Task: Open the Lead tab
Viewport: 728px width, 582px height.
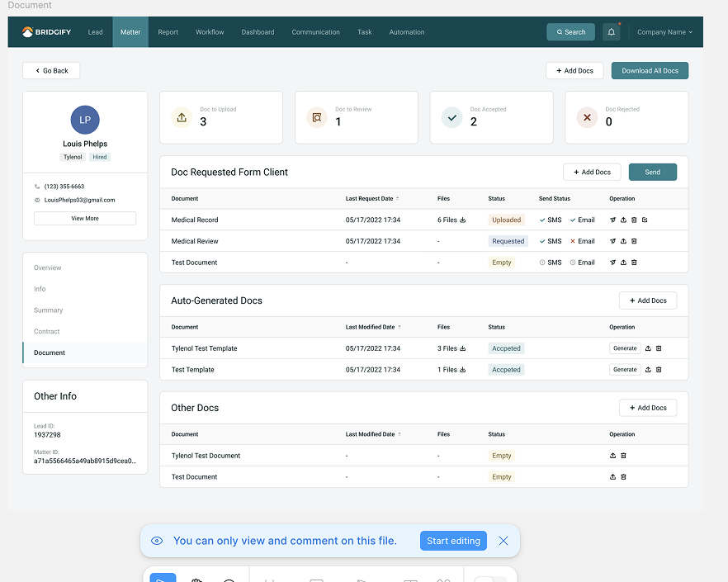Action: (95, 32)
